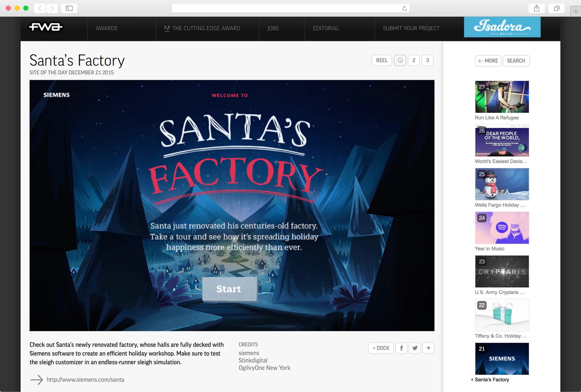
Task: Switch to screenshot 2 of the project
Action: (x=414, y=60)
